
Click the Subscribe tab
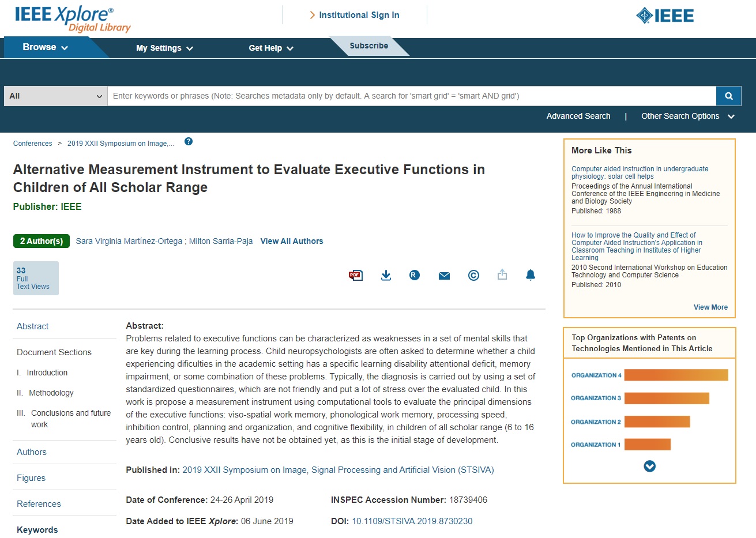[368, 46]
